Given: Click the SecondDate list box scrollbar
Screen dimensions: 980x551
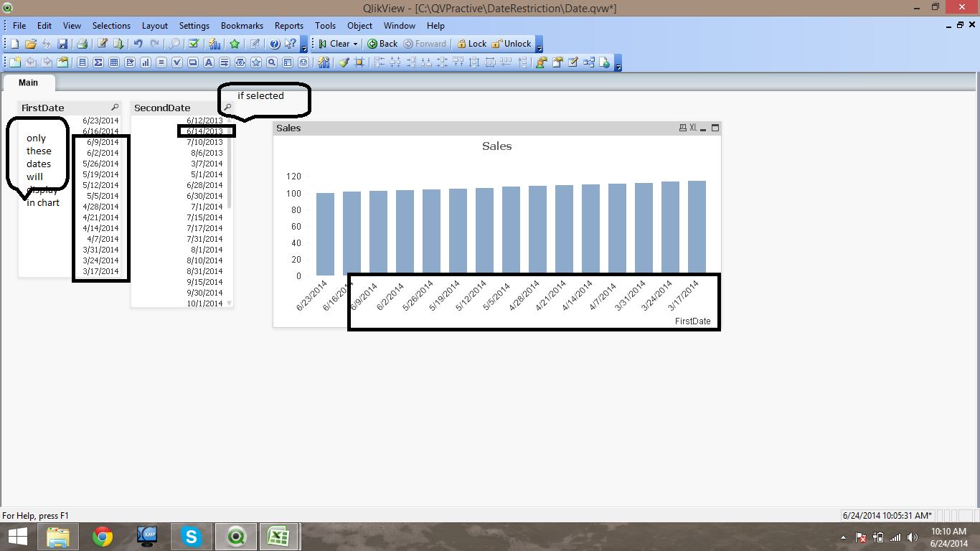Looking at the screenshot, I should [x=230, y=172].
